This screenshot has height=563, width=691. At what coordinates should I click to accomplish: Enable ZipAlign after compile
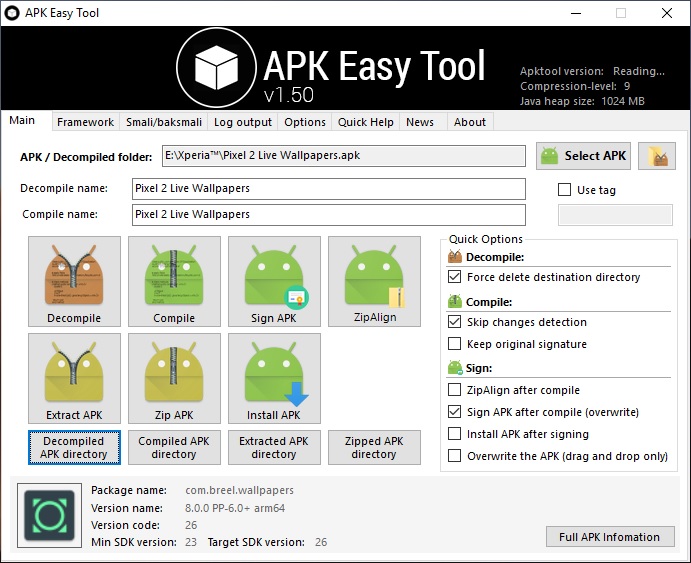click(454, 389)
